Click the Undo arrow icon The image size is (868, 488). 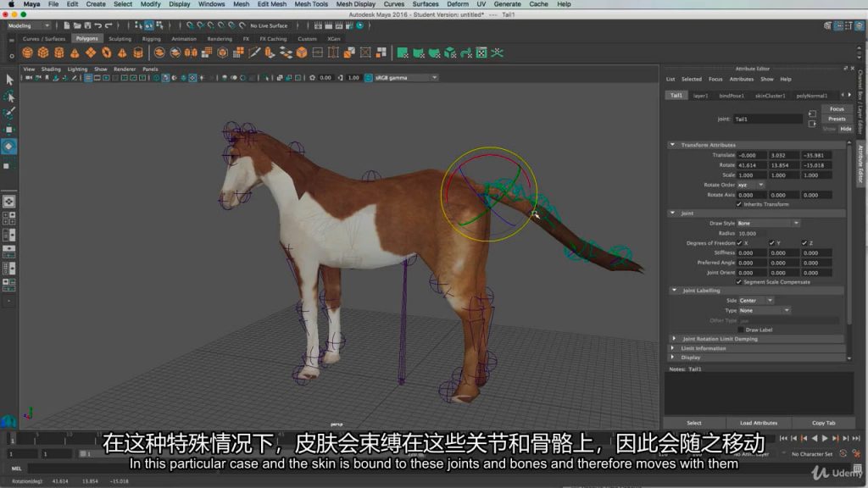point(98,25)
